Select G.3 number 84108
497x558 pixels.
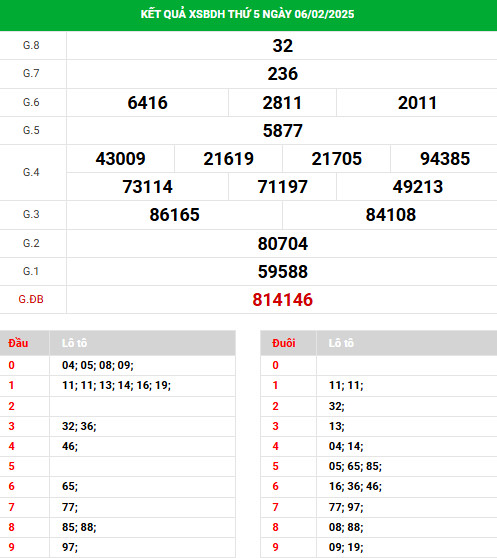[x=390, y=215]
